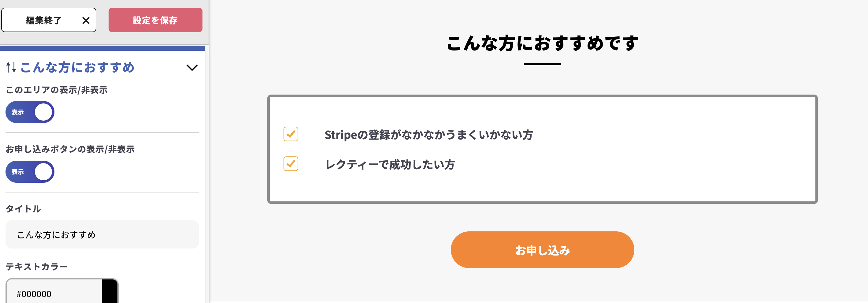Select the orange checkmark beside レクティーで成功したい方
This screenshot has height=303, width=868.
pos(291,164)
